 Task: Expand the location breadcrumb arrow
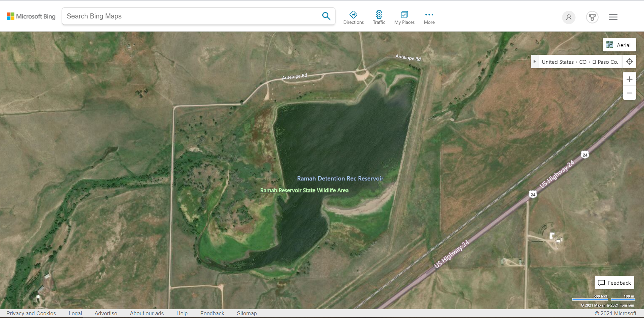pos(535,62)
